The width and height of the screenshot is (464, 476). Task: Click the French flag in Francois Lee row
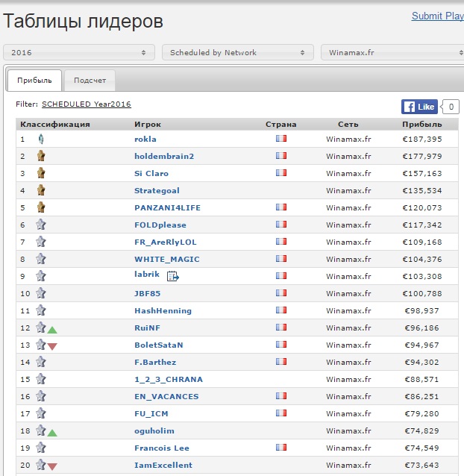(x=281, y=447)
